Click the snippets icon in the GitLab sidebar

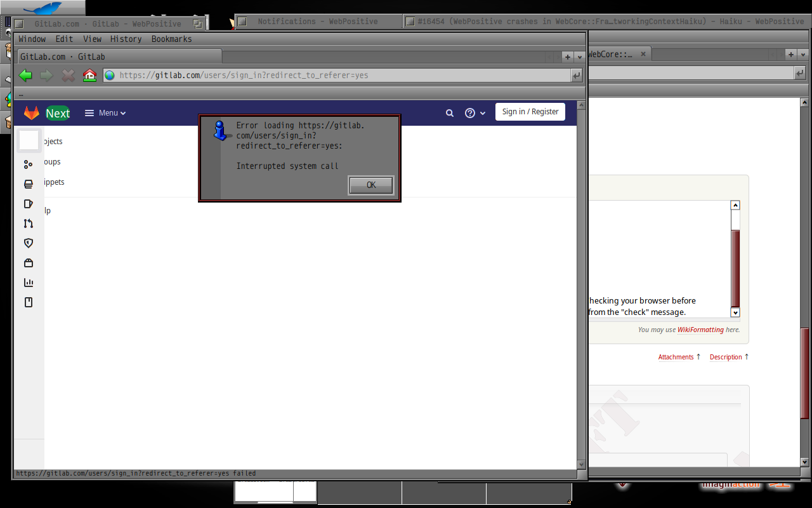coord(28,184)
